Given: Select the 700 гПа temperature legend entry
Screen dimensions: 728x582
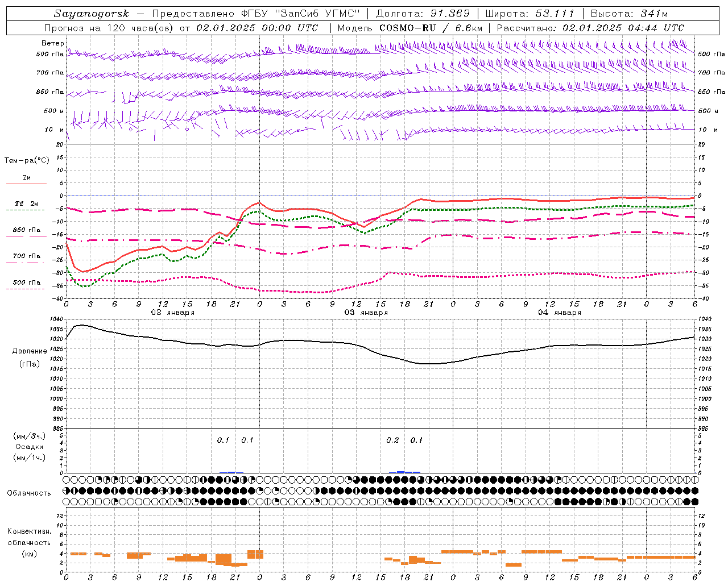Looking at the screenshot, I should point(27,256).
